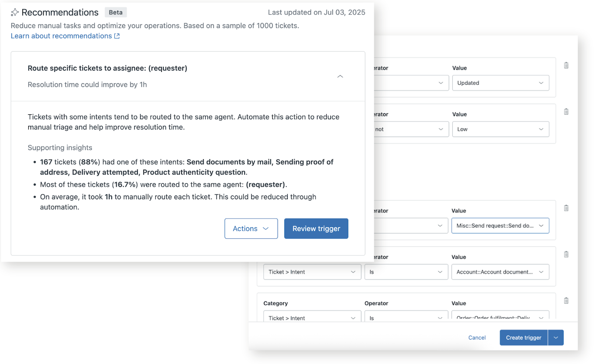Click the external link icon after Learn about recommendations

click(117, 36)
